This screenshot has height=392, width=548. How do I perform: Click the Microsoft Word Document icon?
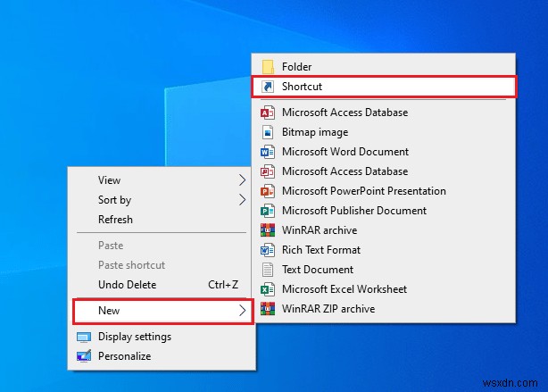pos(268,152)
